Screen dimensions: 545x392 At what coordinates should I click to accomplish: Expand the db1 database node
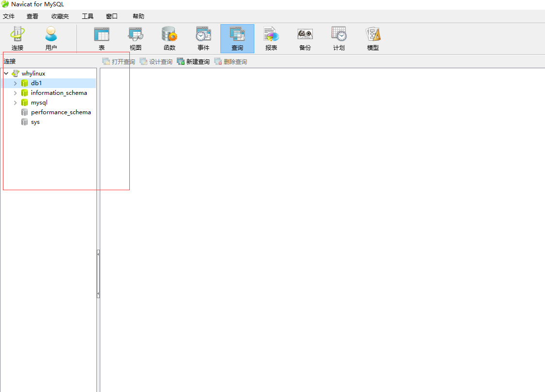pos(16,83)
